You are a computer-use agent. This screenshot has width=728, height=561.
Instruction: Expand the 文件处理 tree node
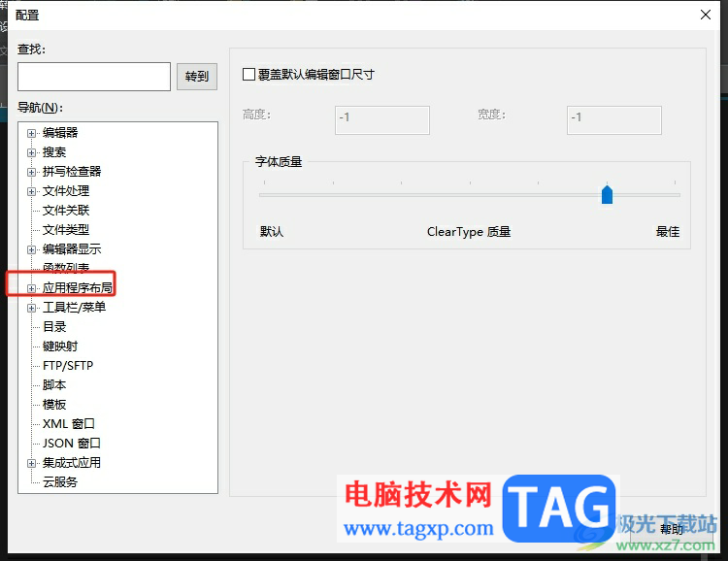click(x=32, y=191)
